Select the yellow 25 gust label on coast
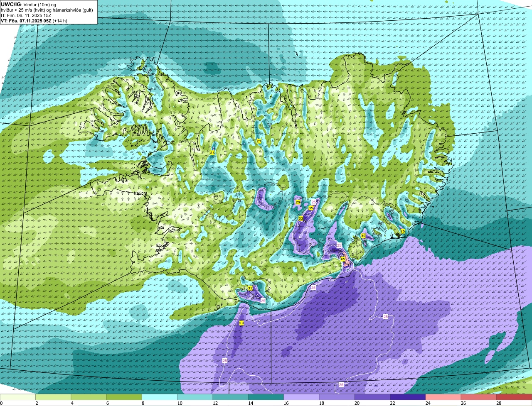 coord(402,231)
